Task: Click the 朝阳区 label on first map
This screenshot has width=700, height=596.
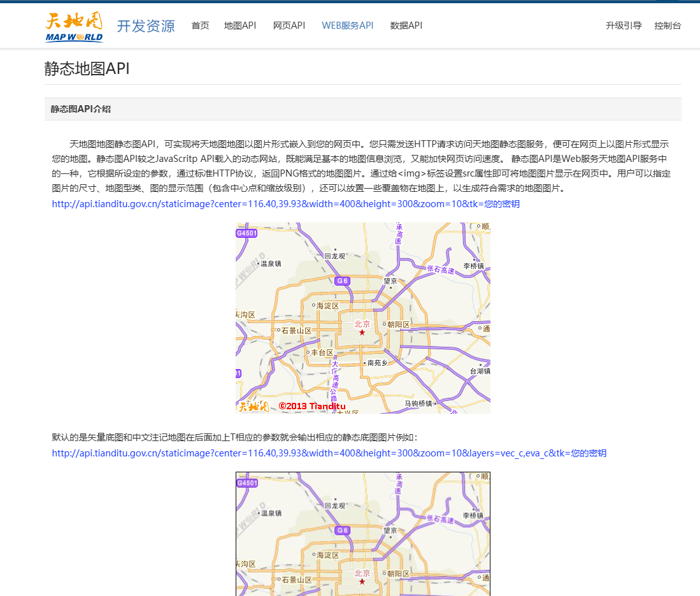Action: click(398, 324)
